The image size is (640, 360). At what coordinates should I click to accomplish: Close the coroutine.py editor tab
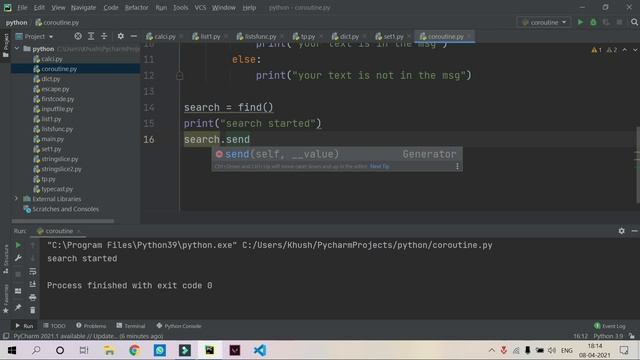[x=469, y=36]
